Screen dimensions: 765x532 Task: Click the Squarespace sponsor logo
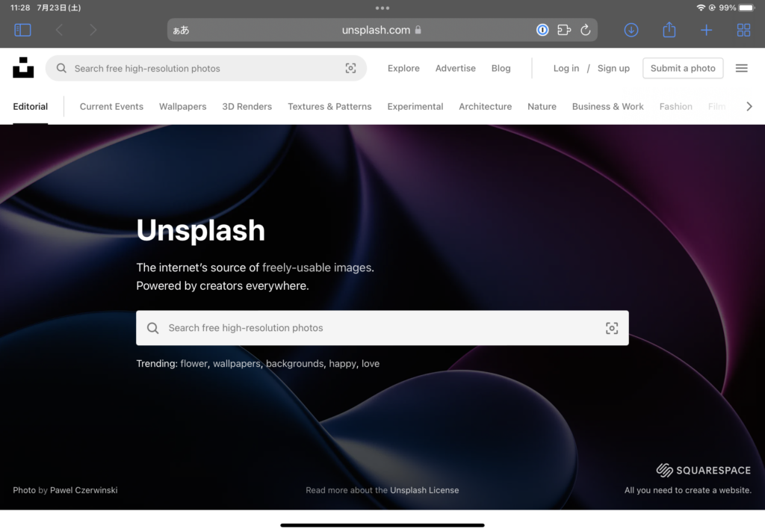(703, 471)
